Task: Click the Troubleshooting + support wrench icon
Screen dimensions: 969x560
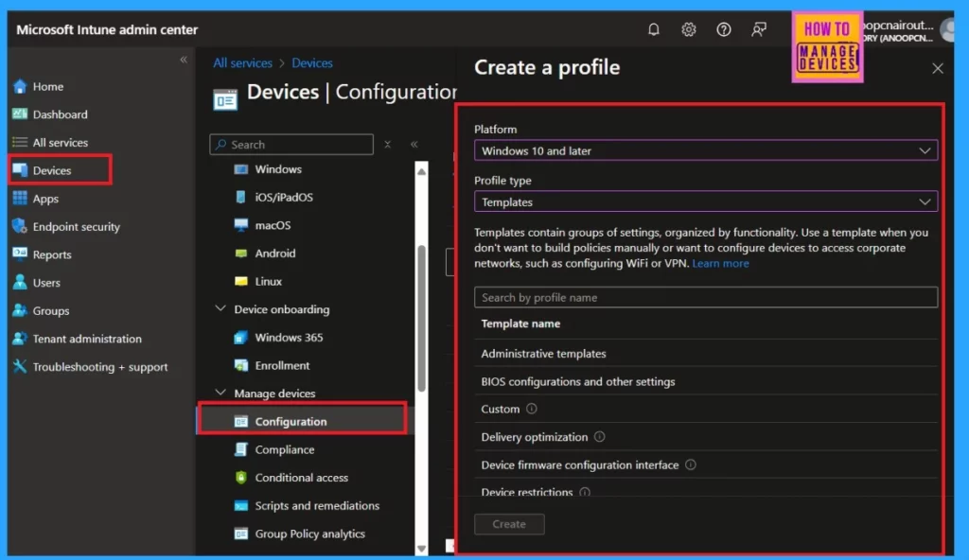Action: (20, 366)
